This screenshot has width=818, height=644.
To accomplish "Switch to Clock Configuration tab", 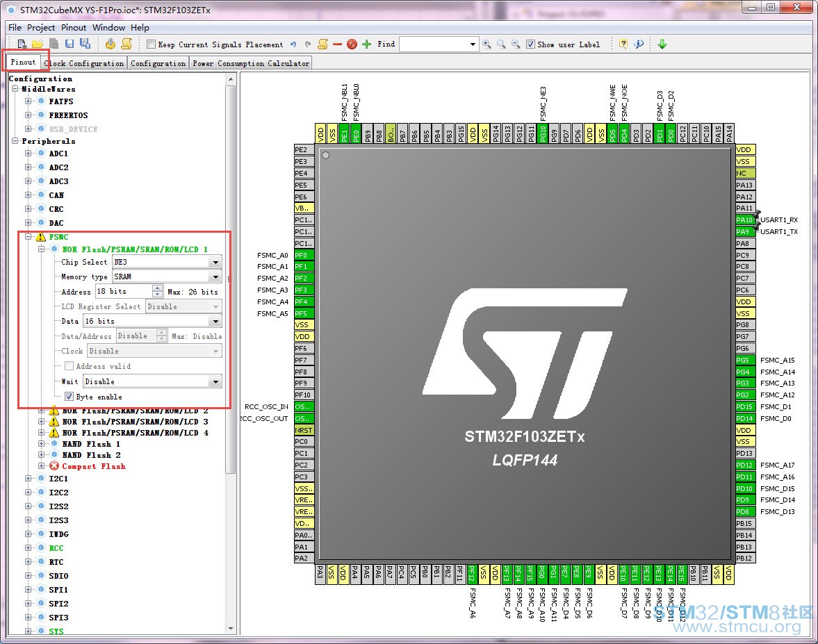I will (x=84, y=64).
